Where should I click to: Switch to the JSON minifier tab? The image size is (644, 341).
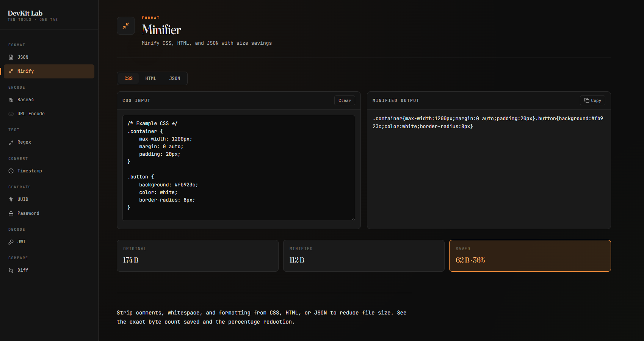[x=175, y=78]
